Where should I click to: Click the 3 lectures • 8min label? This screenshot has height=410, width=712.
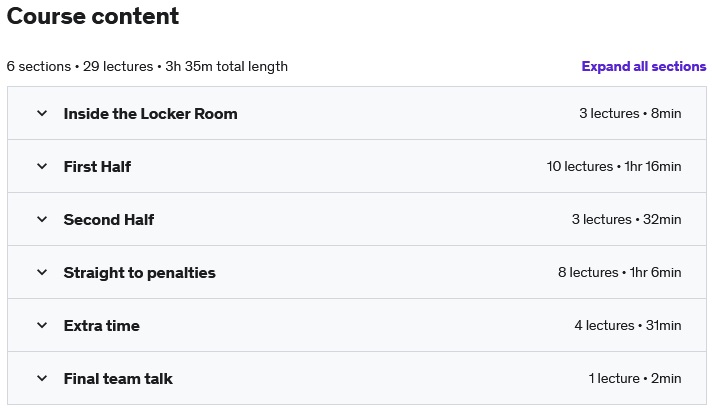coord(629,113)
